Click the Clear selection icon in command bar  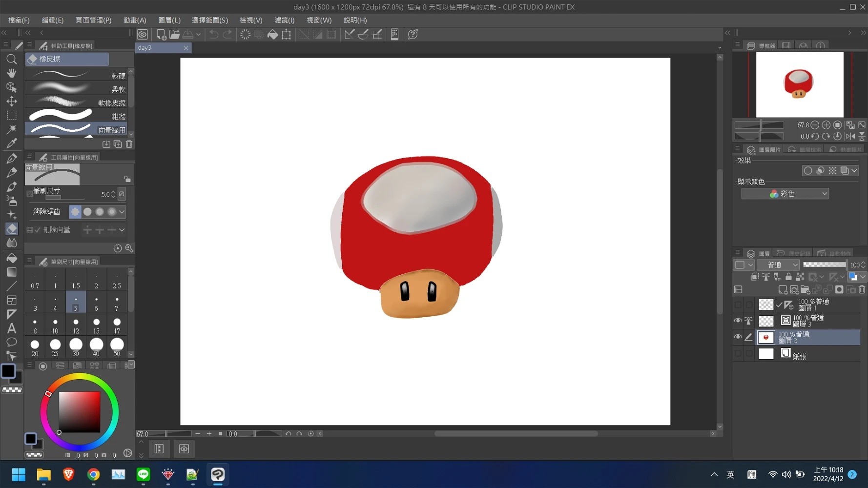pos(246,34)
